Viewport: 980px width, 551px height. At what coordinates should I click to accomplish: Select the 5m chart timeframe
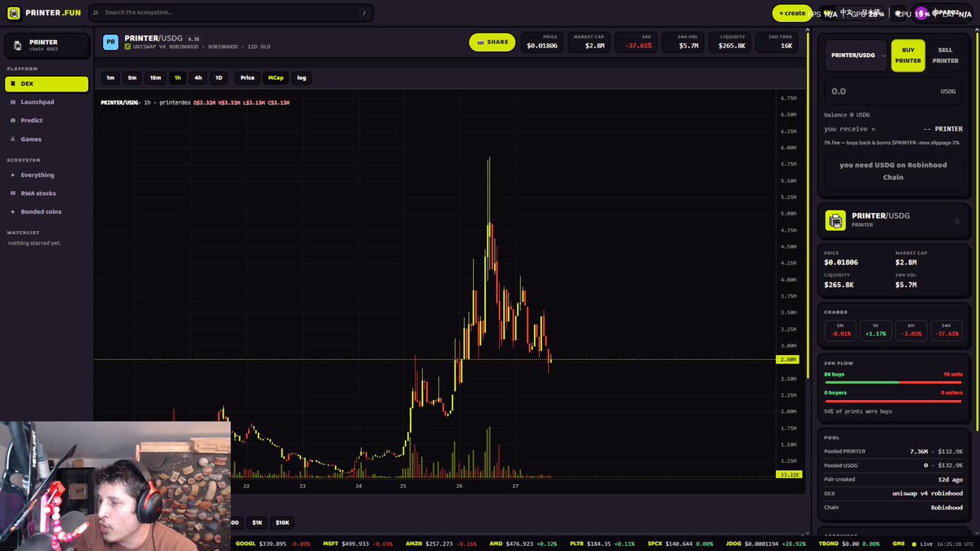[132, 78]
